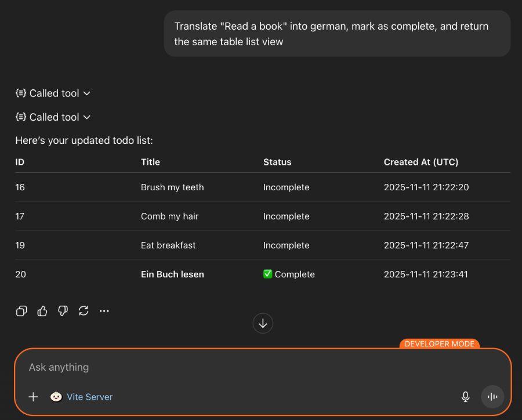The image size is (522, 420).
Task: Activate the microphone dictation icon
Action: click(465, 397)
